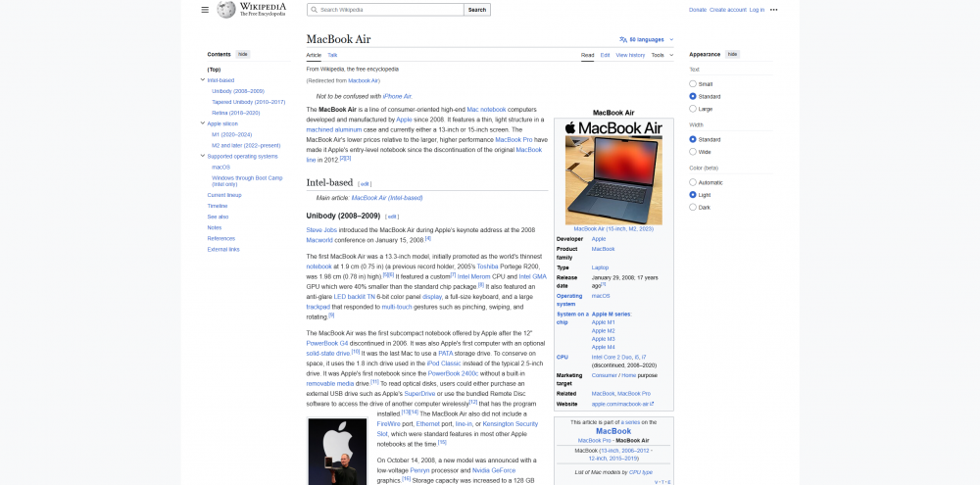This screenshot has width=980, height=485.
Task: Open the Tools dropdown menu
Action: 661,55
